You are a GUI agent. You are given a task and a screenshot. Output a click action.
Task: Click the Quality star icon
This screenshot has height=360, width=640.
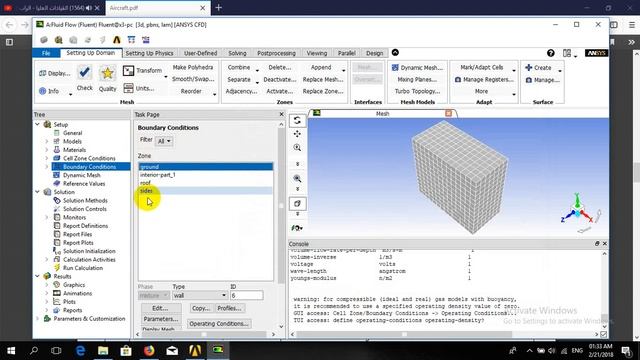click(x=107, y=73)
